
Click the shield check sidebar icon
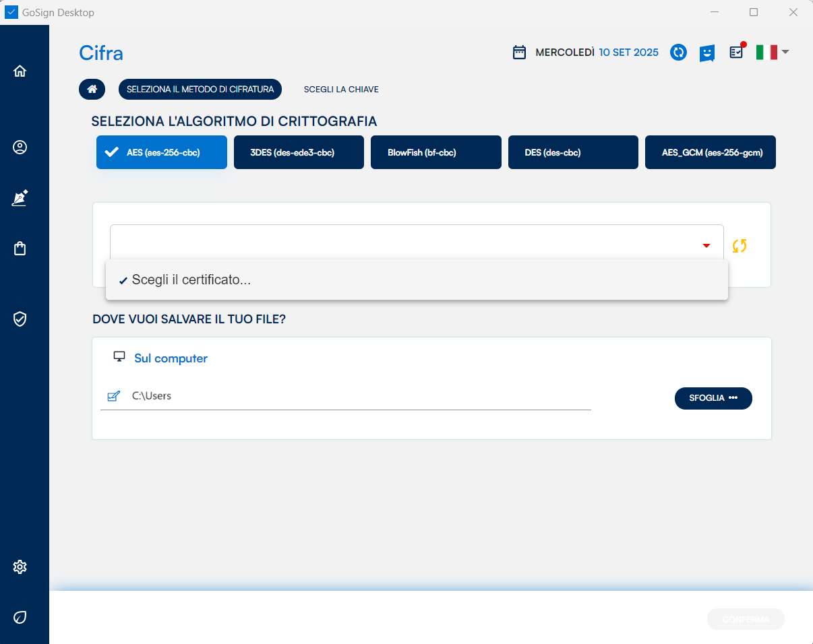(x=20, y=319)
